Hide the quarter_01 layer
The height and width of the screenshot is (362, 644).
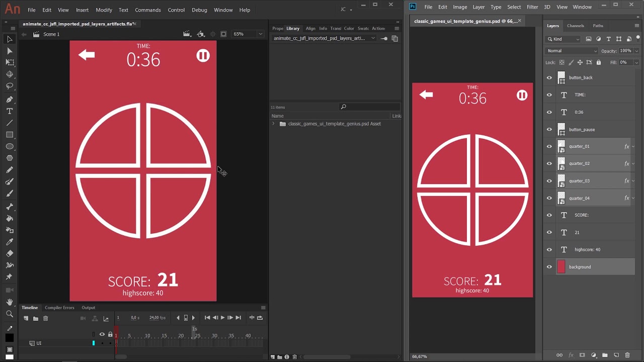coord(549,147)
